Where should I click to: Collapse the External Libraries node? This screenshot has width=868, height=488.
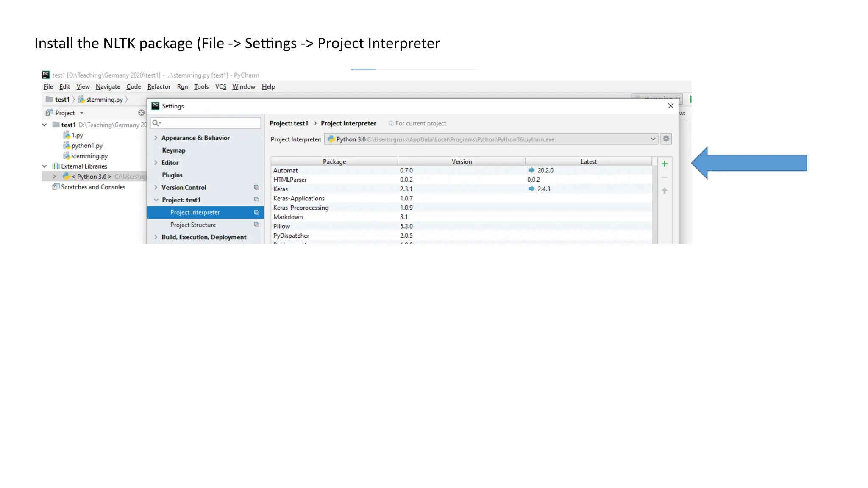pyautogui.click(x=45, y=166)
